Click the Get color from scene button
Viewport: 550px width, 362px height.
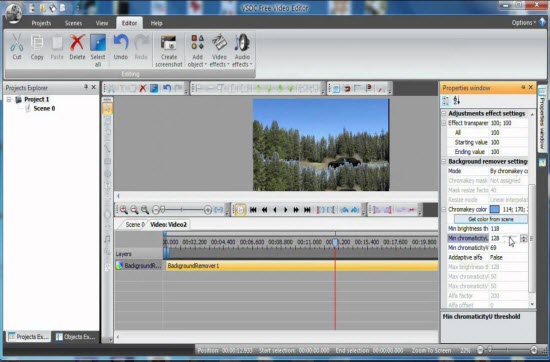[491, 219]
